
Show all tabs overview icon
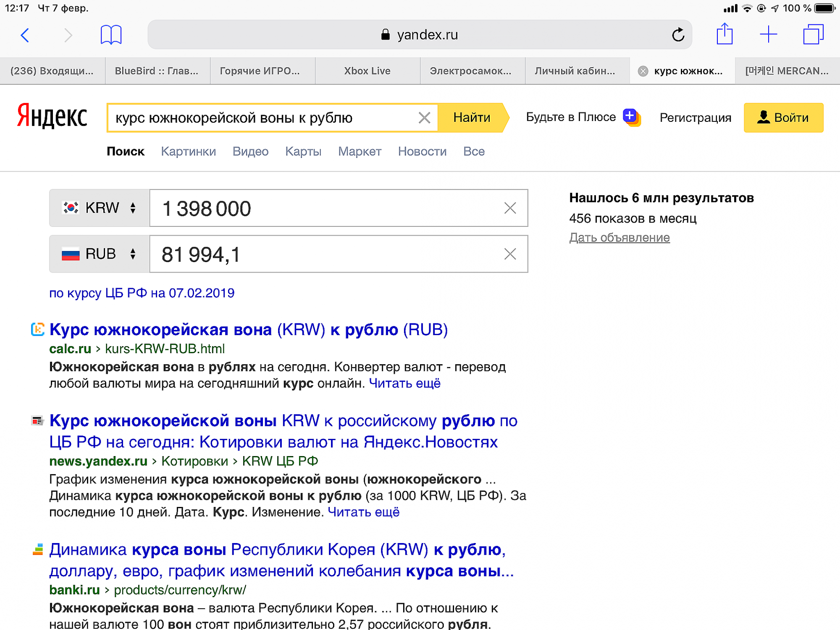[814, 34]
